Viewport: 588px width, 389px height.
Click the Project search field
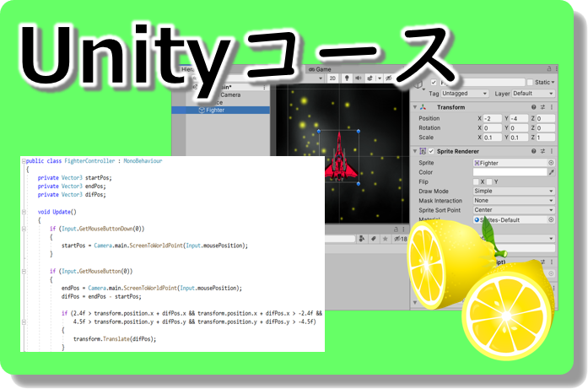click(340, 239)
